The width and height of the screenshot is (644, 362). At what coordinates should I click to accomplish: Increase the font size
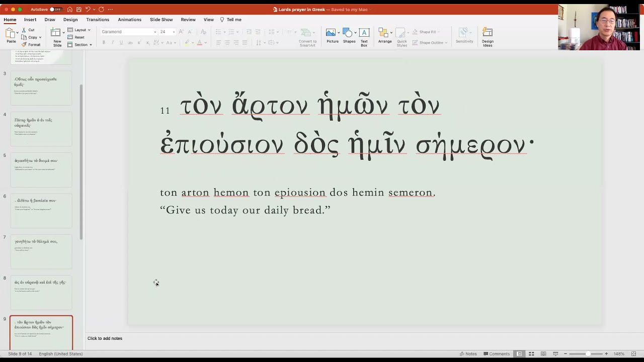182,32
